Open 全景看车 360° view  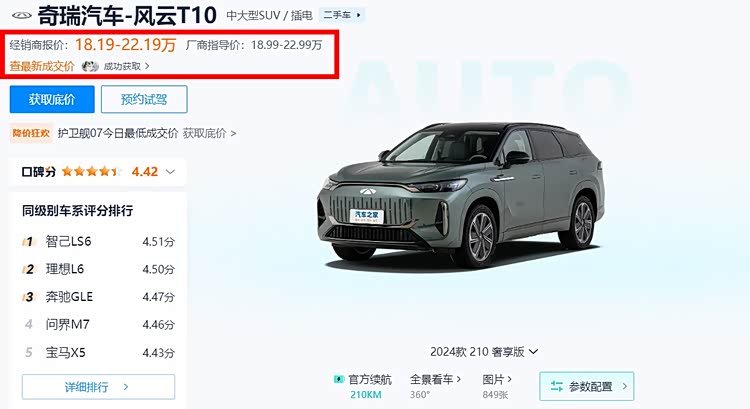(435, 386)
